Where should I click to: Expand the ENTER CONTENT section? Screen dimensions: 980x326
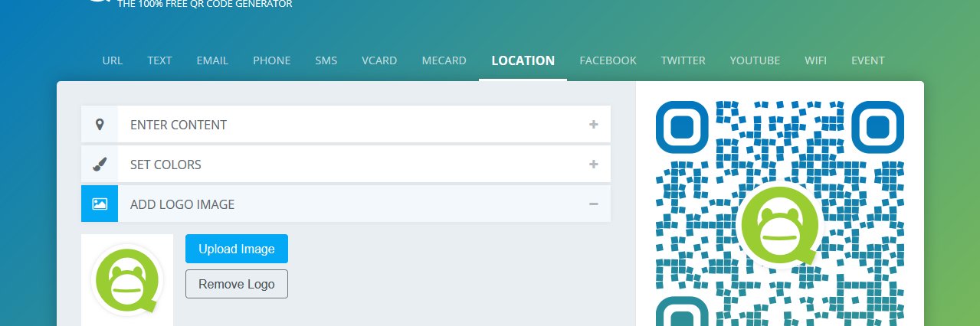346,124
